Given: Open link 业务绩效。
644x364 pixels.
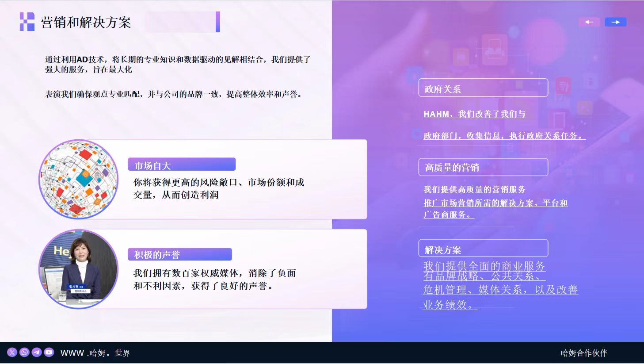Looking at the screenshot, I should pos(450,304).
